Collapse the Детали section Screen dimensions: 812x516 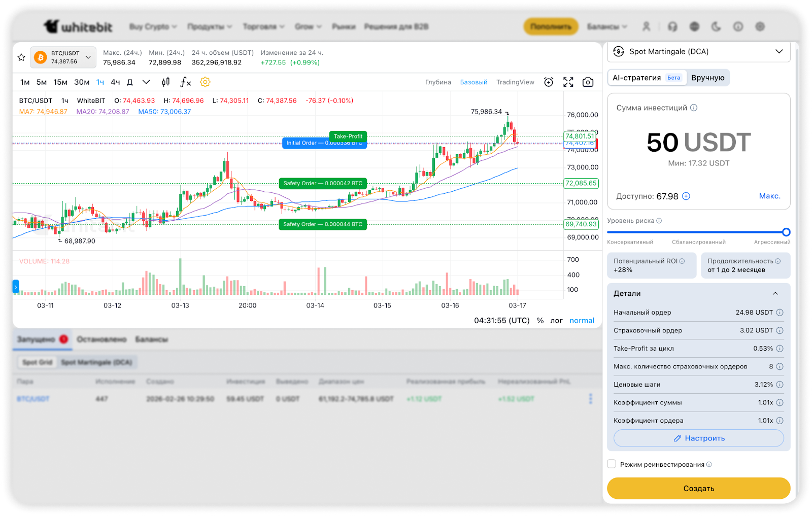coord(775,294)
